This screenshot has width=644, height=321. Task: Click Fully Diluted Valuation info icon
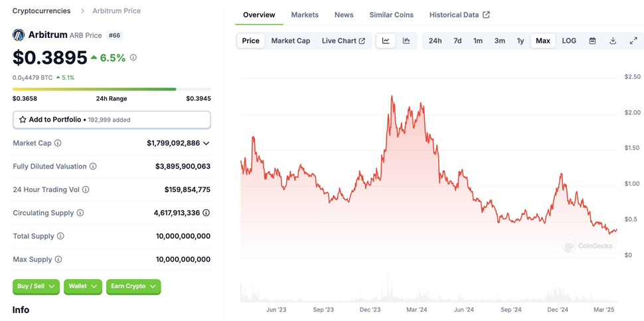click(x=93, y=166)
